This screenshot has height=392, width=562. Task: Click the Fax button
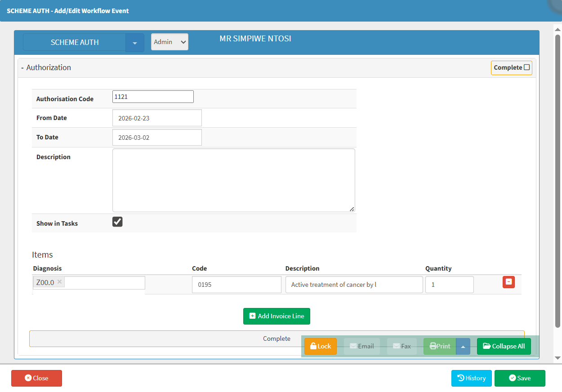coord(401,346)
